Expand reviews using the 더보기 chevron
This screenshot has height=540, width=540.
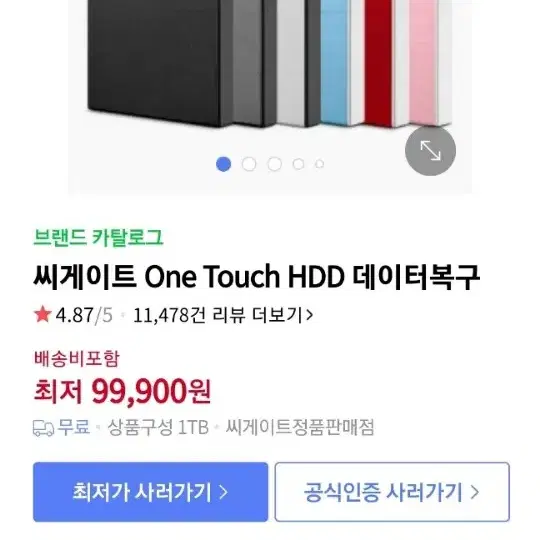tap(309, 315)
